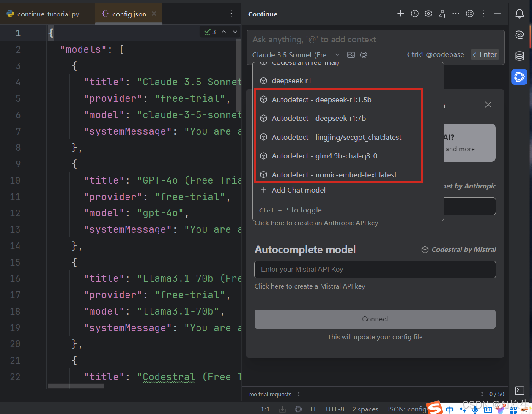Click the "llama3.1-70b" value on line 18
This screenshot has width=532, height=414.
coord(178,311)
